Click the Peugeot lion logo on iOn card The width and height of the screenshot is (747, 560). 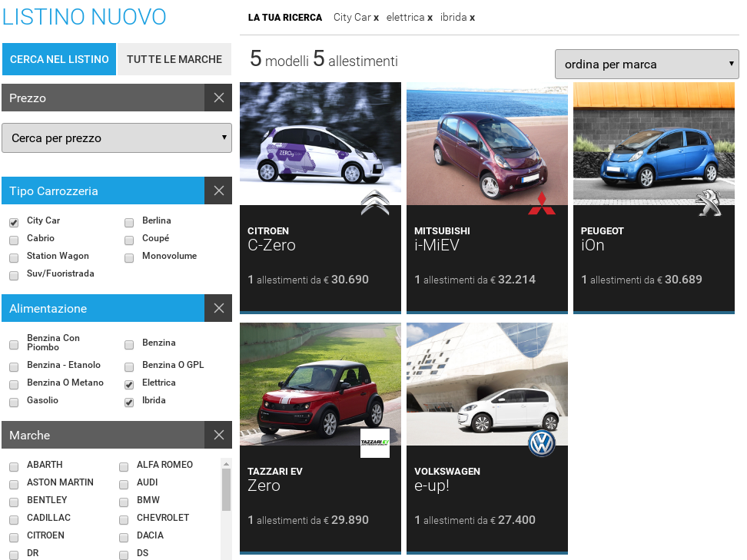click(708, 203)
